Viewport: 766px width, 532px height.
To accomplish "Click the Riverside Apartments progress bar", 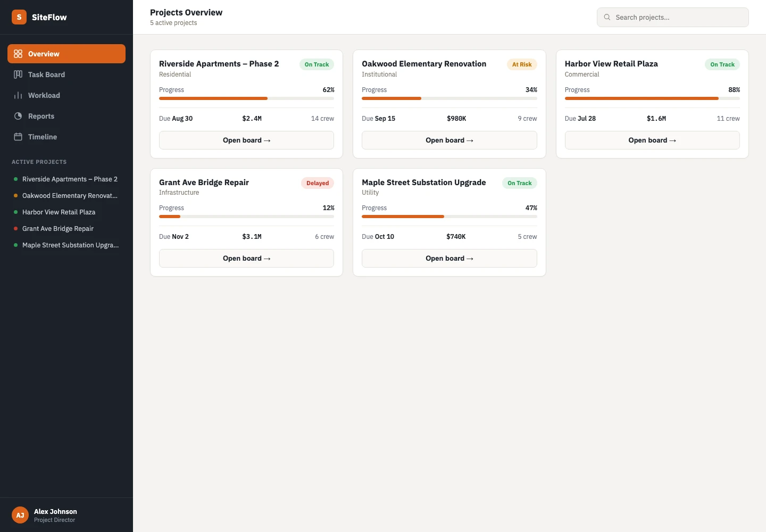I will pos(246,98).
